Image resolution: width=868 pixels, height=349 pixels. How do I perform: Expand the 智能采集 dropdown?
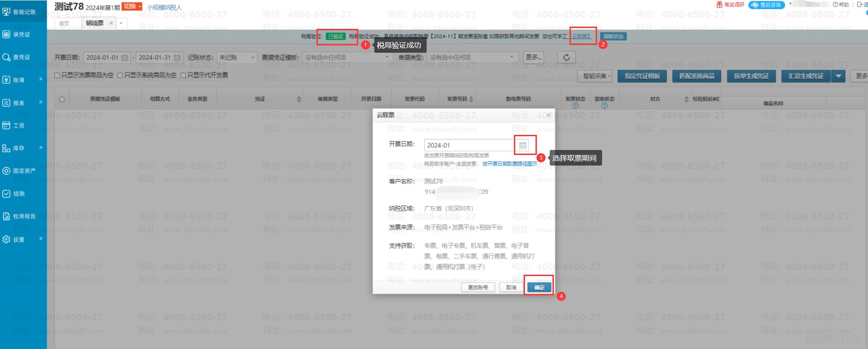(x=597, y=76)
